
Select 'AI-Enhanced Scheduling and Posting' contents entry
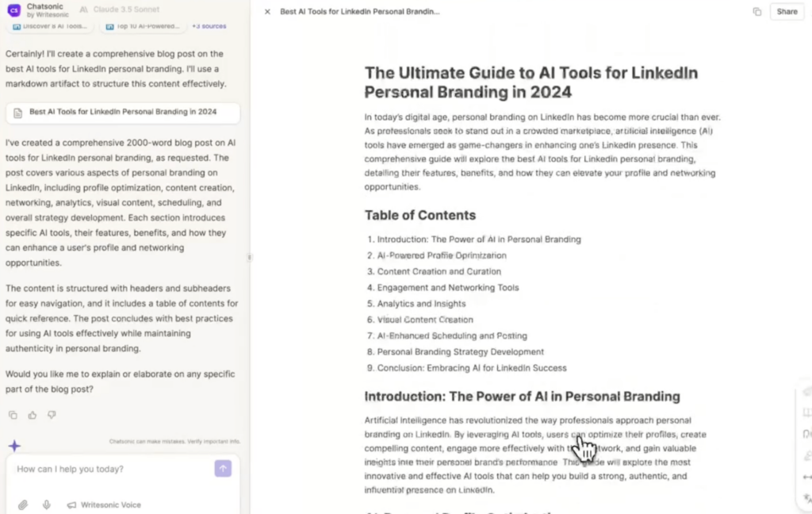pos(452,336)
